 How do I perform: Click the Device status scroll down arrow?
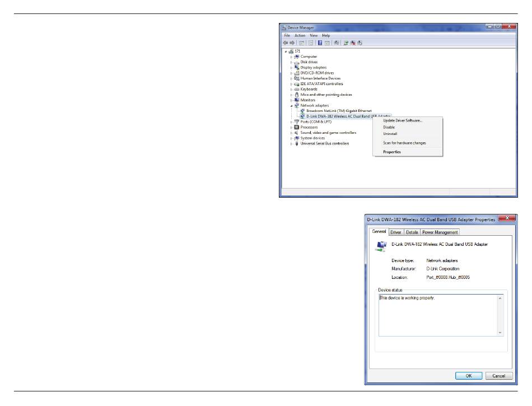click(x=500, y=333)
